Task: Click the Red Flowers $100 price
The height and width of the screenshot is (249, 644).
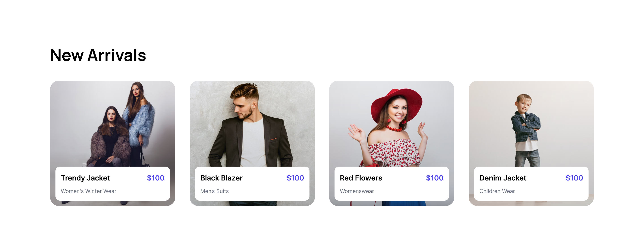Action: click(434, 178)
